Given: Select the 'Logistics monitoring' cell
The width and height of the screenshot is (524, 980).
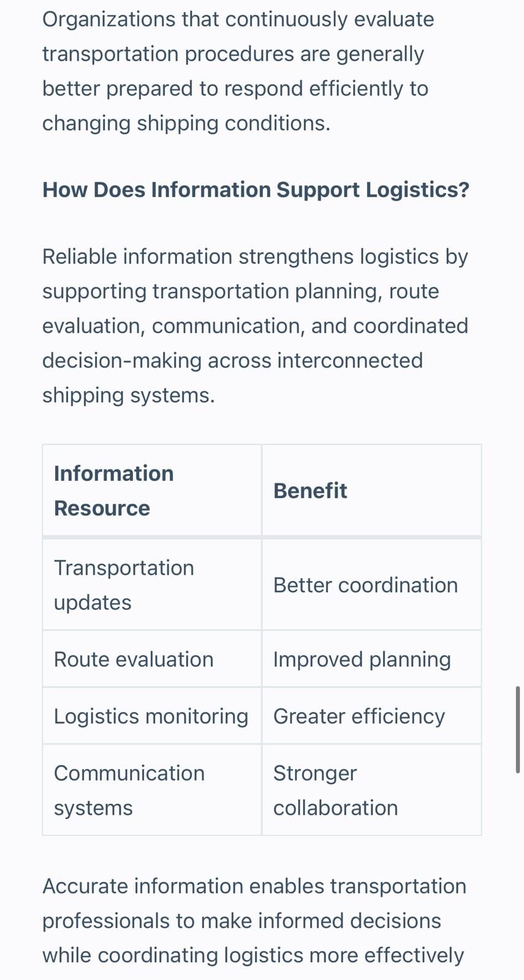Looking at the screenshot, I should 152,716.
